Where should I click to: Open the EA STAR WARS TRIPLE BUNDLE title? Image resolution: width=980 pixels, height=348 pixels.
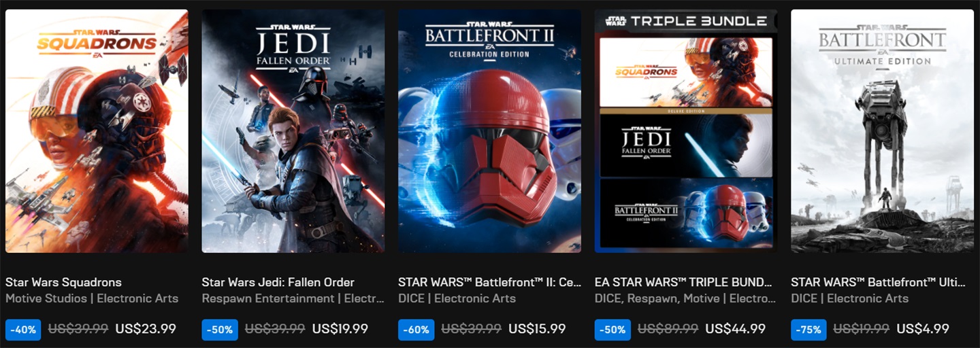(x=684, y=282)
